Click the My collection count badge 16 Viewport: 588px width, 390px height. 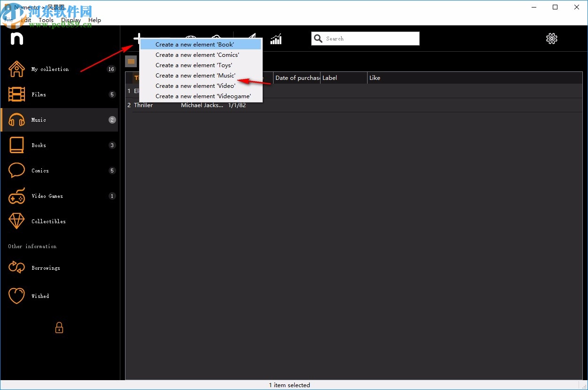pos(111,69)
